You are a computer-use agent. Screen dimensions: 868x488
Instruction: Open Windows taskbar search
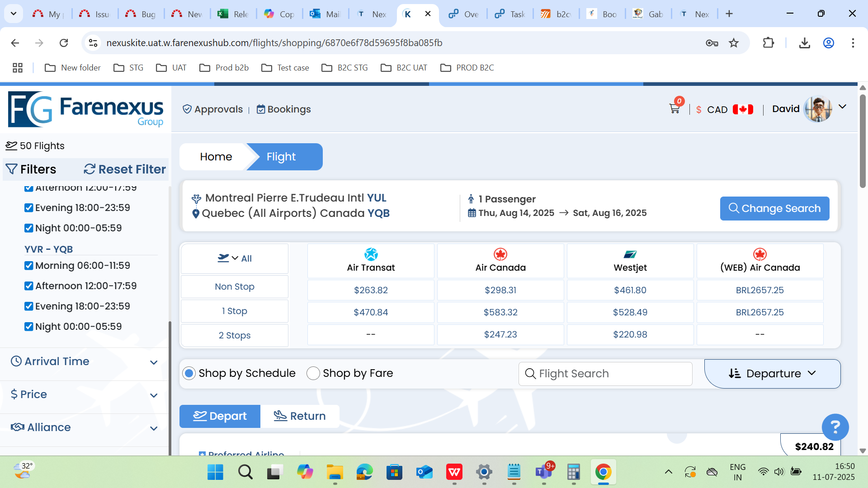245,472
